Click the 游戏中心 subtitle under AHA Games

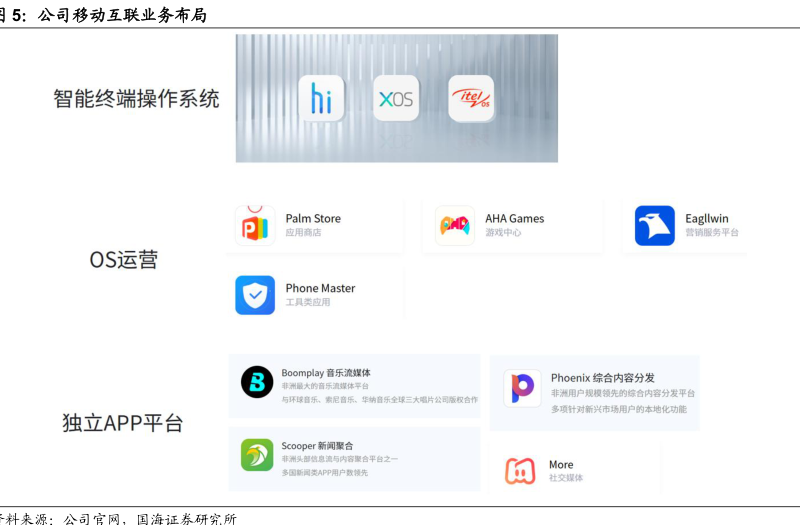(503, 233)
